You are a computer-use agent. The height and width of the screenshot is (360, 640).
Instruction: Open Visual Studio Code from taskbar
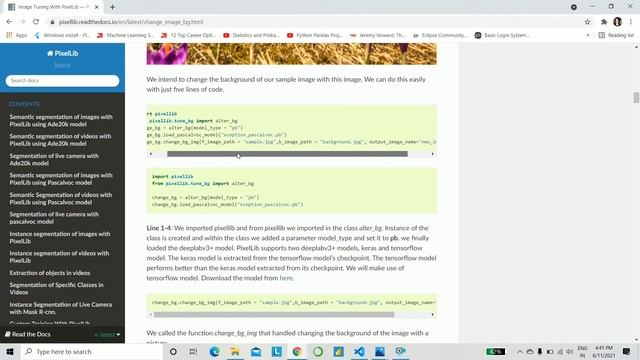pyautogui.click(x=359, y=351)
